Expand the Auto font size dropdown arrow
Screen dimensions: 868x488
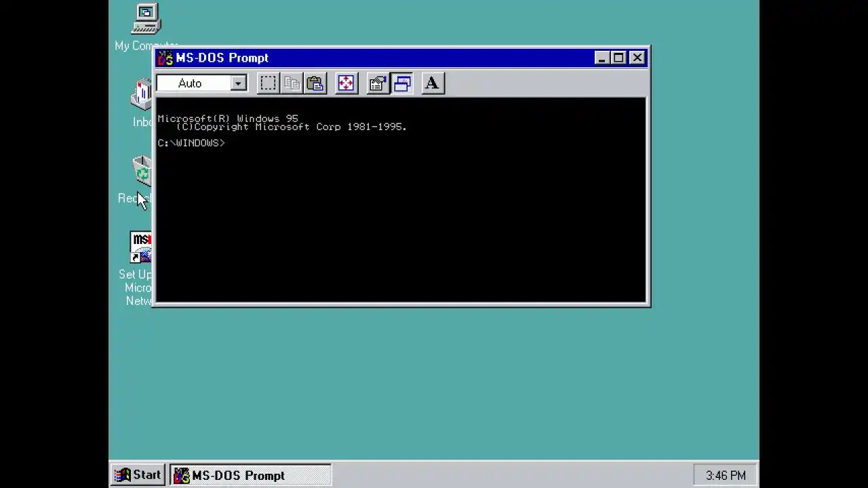[x=238, y=83]
